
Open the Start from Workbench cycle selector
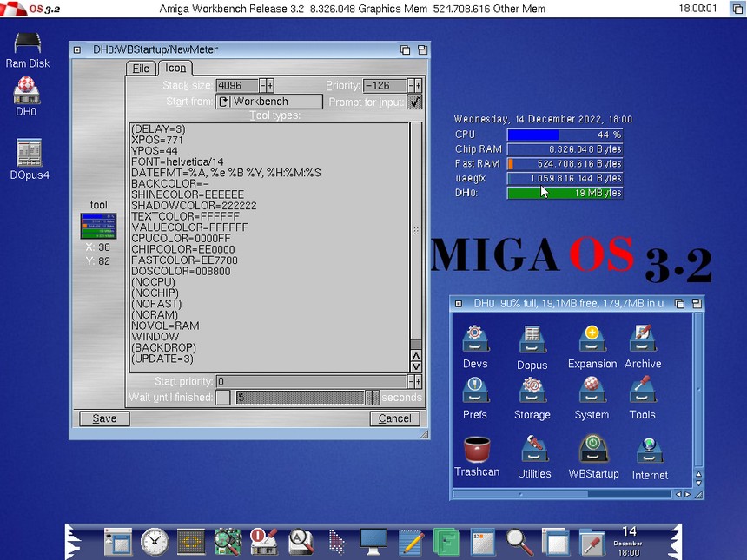pos(269,102)
